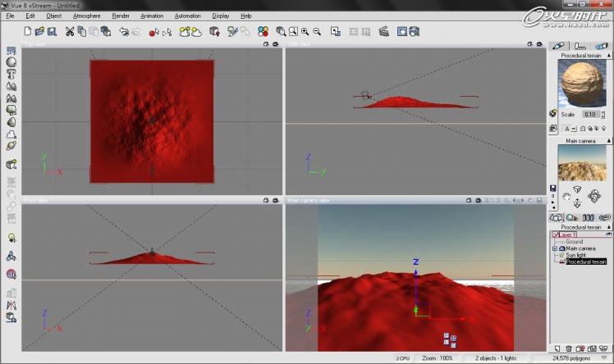This screenshot has height=364, width=614.
Task: Select Sun light in the layer tree
Action: [575, 255]
